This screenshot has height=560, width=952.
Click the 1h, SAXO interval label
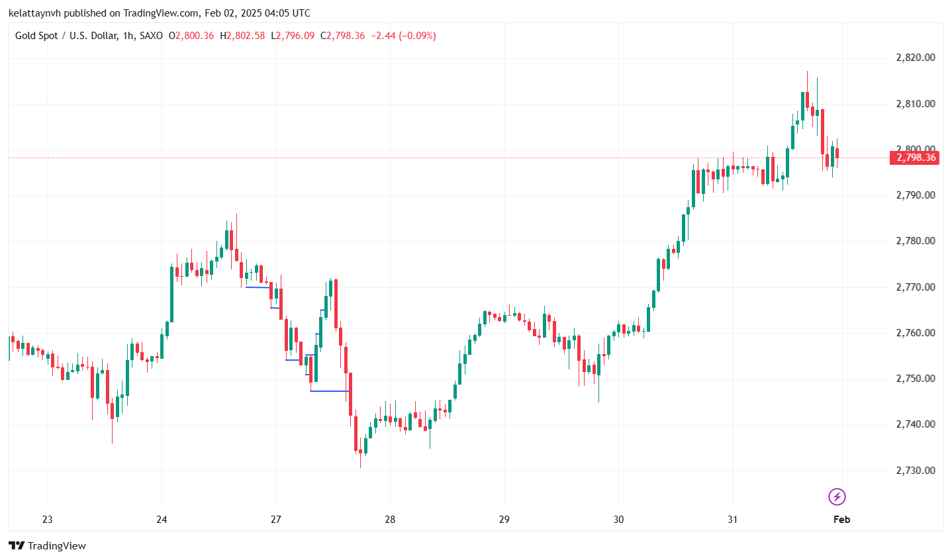point(143,36)
